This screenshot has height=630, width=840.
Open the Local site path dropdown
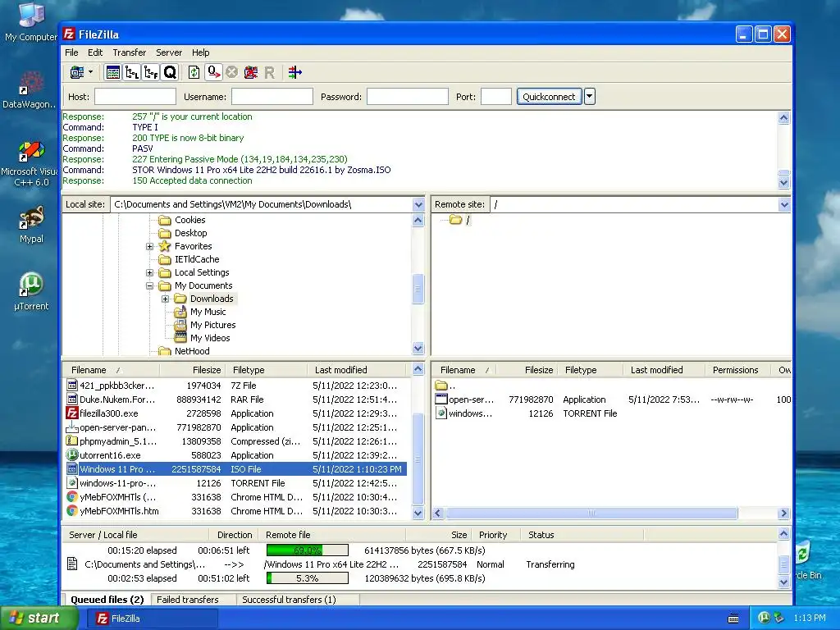click(x=418, y=204)
